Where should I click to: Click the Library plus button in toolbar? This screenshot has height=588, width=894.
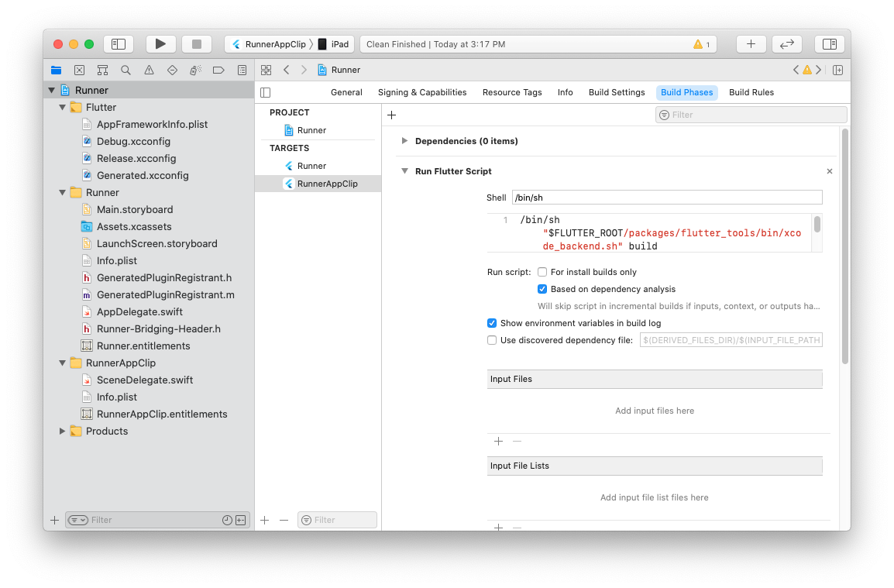pyautogui.click(x=751, y=44)
